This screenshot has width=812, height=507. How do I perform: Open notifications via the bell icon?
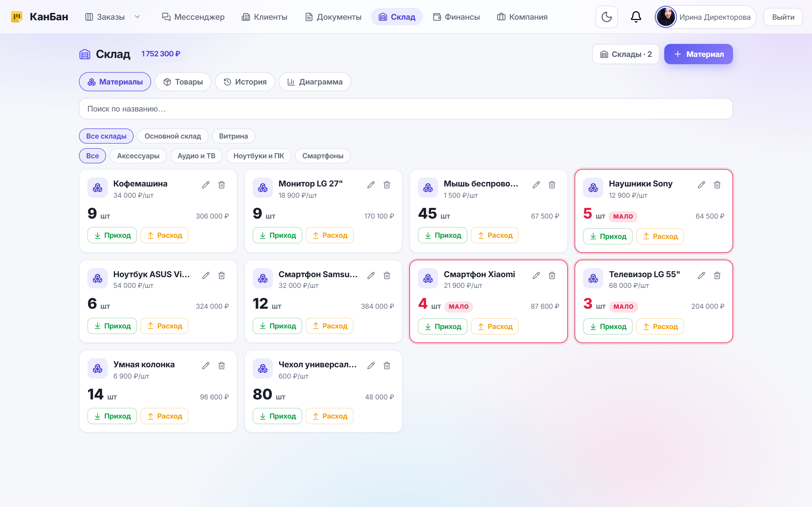coord(636,17)
